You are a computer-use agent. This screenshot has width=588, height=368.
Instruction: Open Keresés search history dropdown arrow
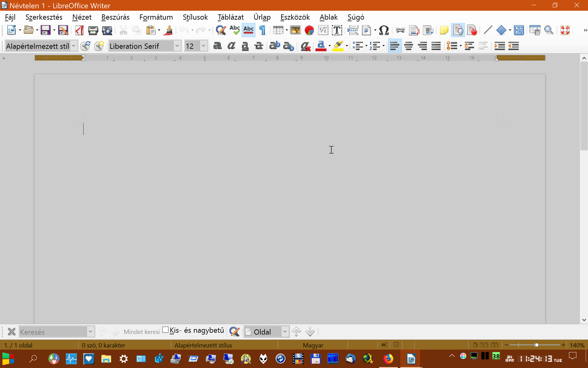point(90,332)
